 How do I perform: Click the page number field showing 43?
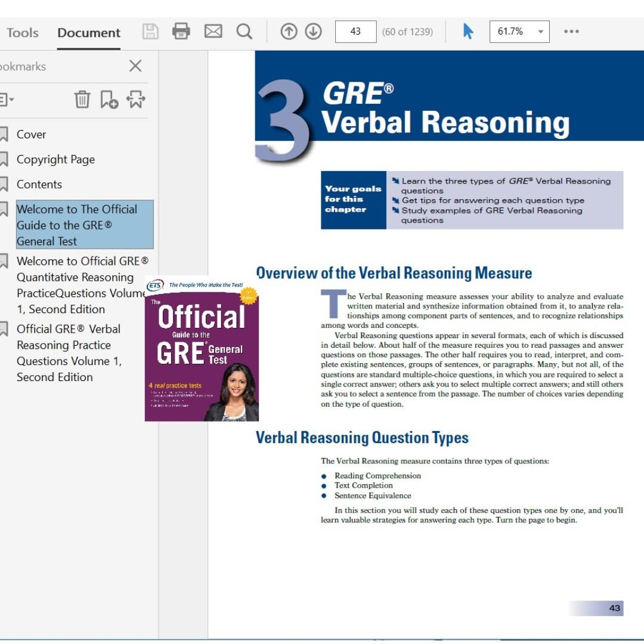tap(355, 32)
